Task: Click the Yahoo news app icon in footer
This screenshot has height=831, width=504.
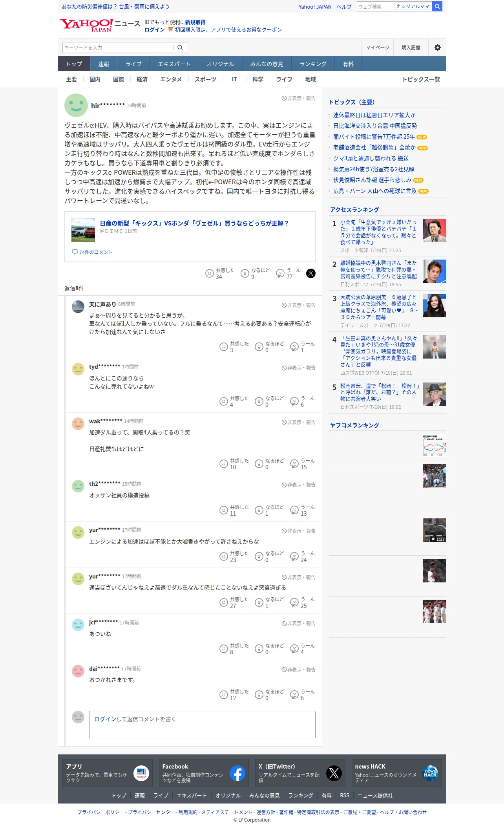Action: 141,773
